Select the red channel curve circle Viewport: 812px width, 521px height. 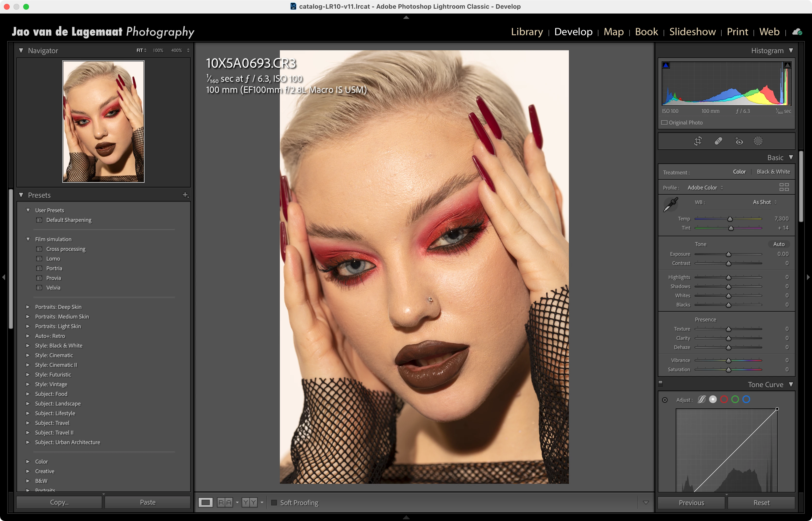coord(724,399)
